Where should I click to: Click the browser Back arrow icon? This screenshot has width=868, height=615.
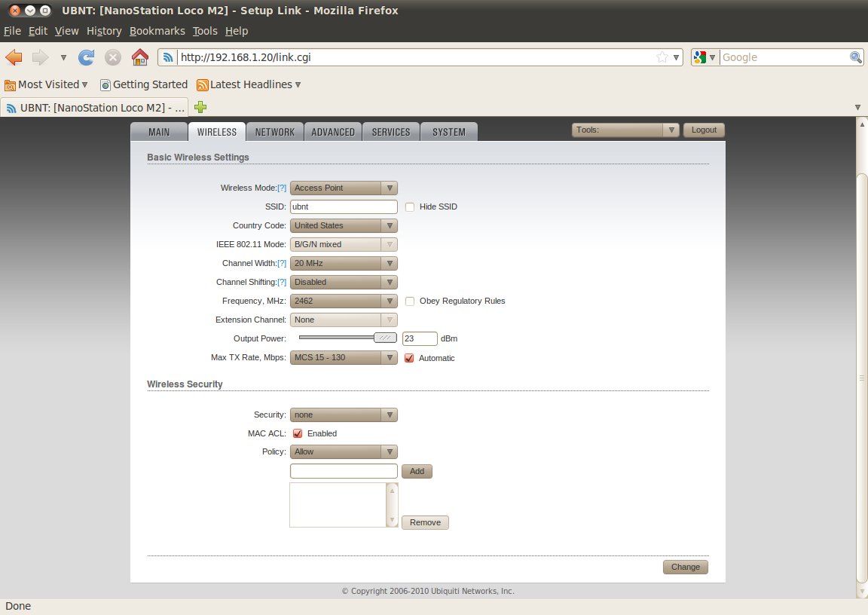pyautogui.click(x=14, y=57)
